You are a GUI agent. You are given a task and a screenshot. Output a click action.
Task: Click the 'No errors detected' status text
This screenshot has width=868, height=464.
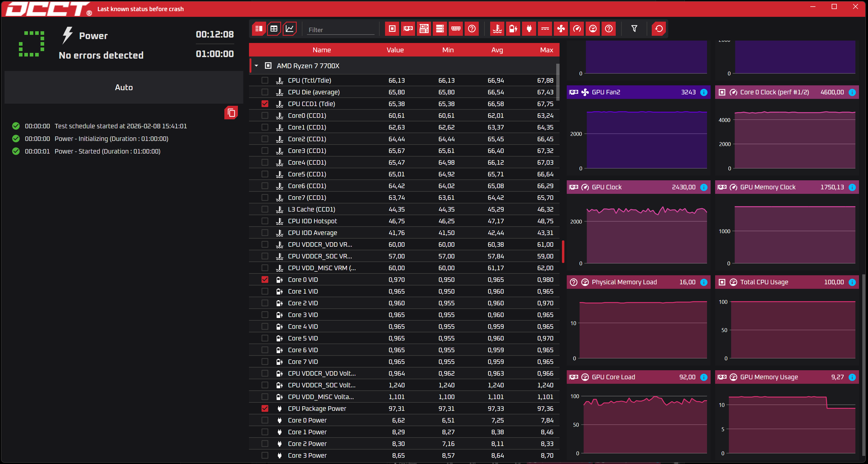(101, 55)
